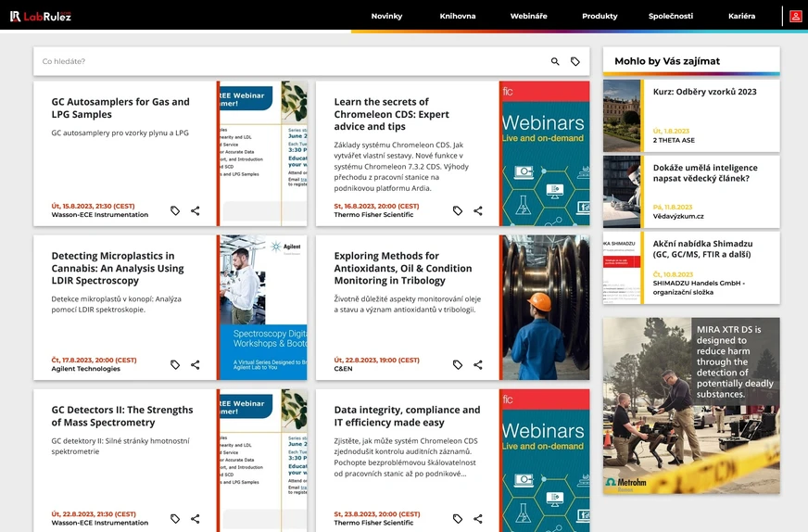
Task: Open 'Learn the secrets of Chromeleon CDS' title
Action: coord(392,114)
